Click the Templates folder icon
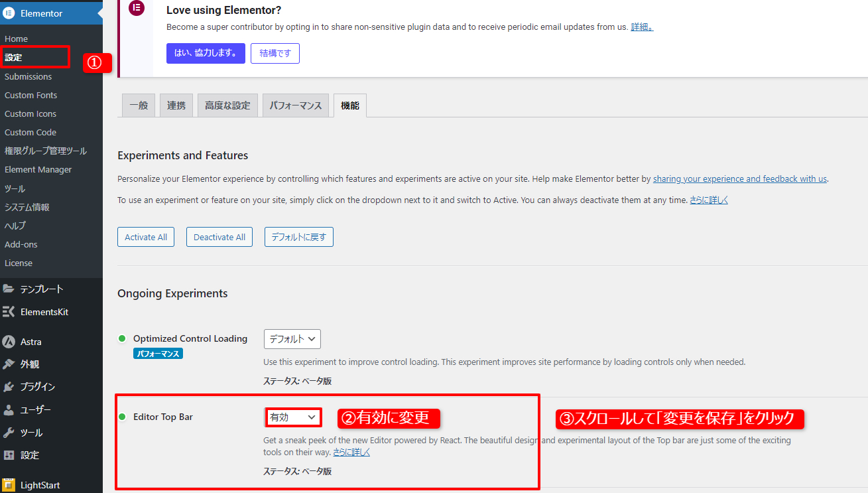Viewport: 868px width, 493px height. (9, 289)
